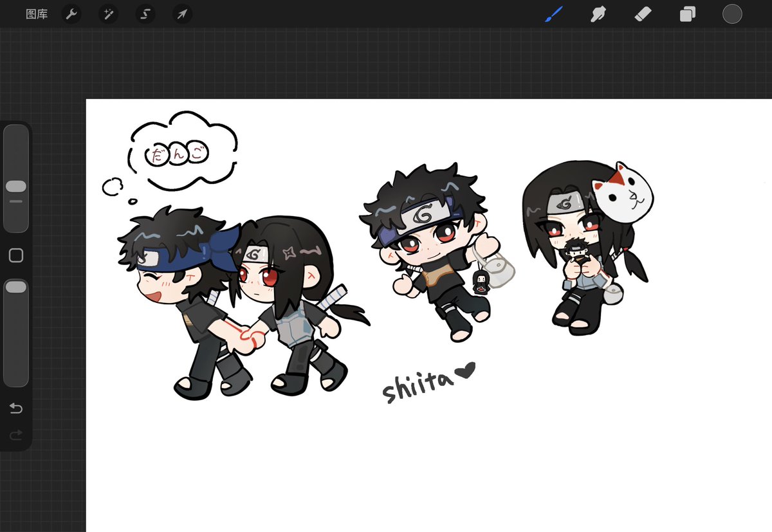Select the Eraser tool

[643, 14]
